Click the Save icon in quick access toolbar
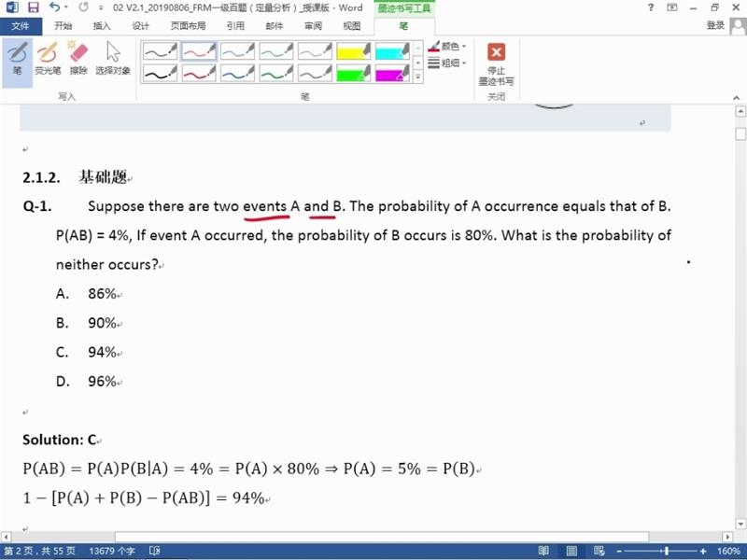Screen dimensions: 747x560 pyautogui.click(x=34, y=7)
